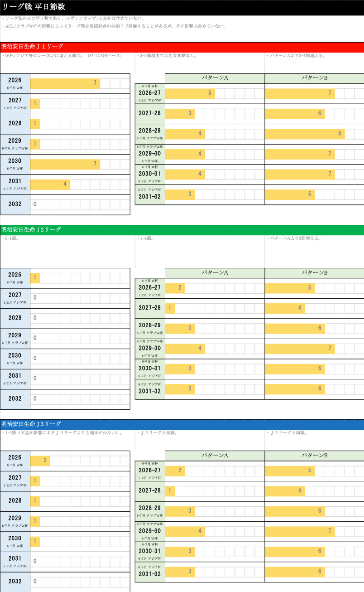Select the パターンB column header in J3 section
This screenshot has width=364, height=592.
pos(314,456)
